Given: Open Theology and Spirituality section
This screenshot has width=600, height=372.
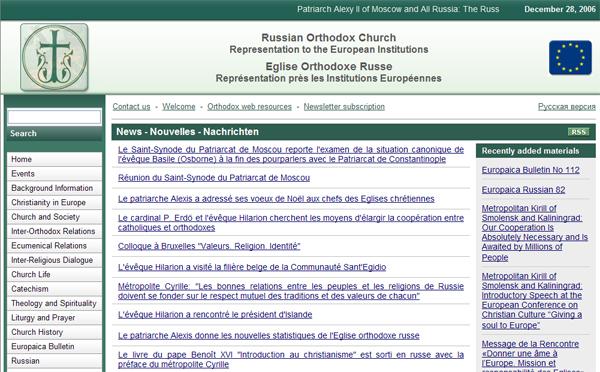Looking at the screenshot, I should 54,303.
